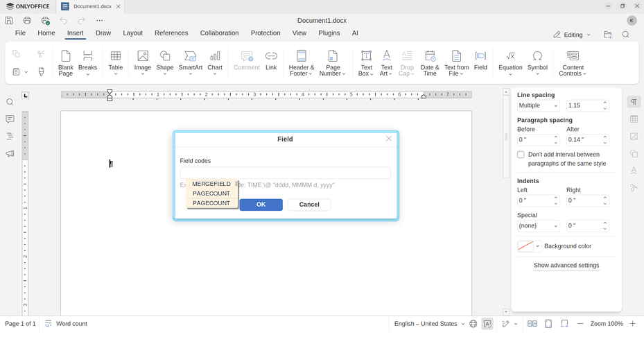
Task: Toggle spell checking in status bar
Action: point(487,324)
